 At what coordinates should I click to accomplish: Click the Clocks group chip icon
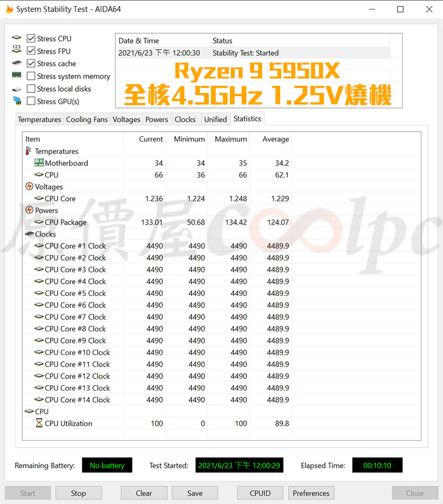coord(29,233)
